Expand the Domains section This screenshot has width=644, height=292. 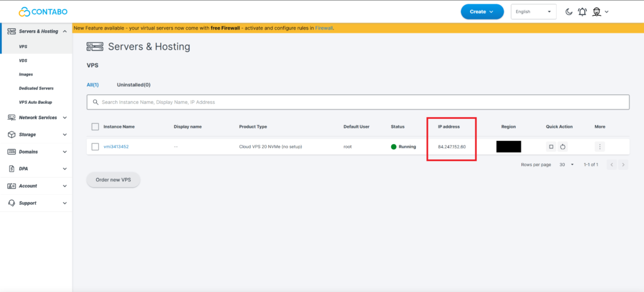65,152
